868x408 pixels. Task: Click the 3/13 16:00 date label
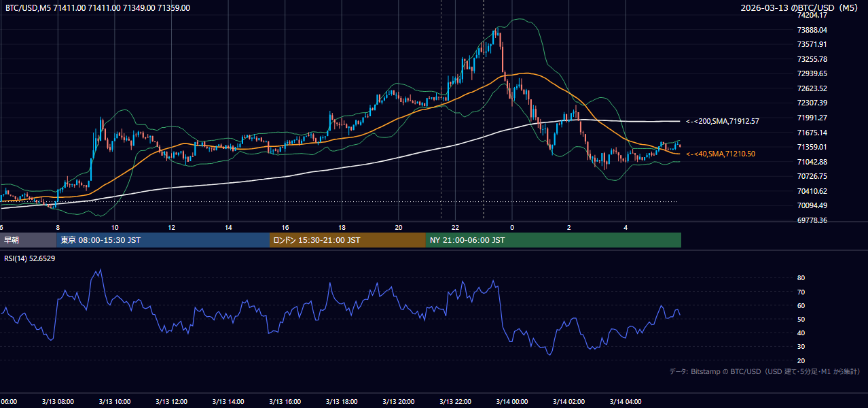click(x=285, y=402)
